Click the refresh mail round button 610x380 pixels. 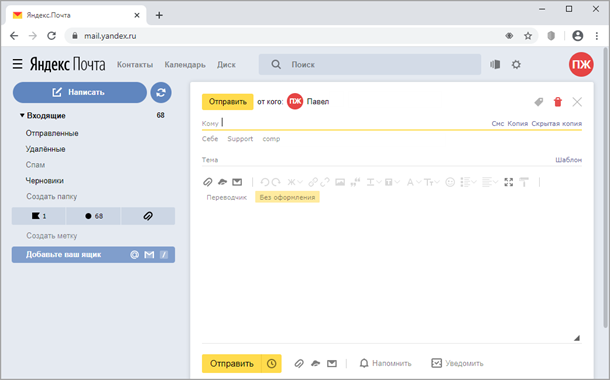pos(161,93)
